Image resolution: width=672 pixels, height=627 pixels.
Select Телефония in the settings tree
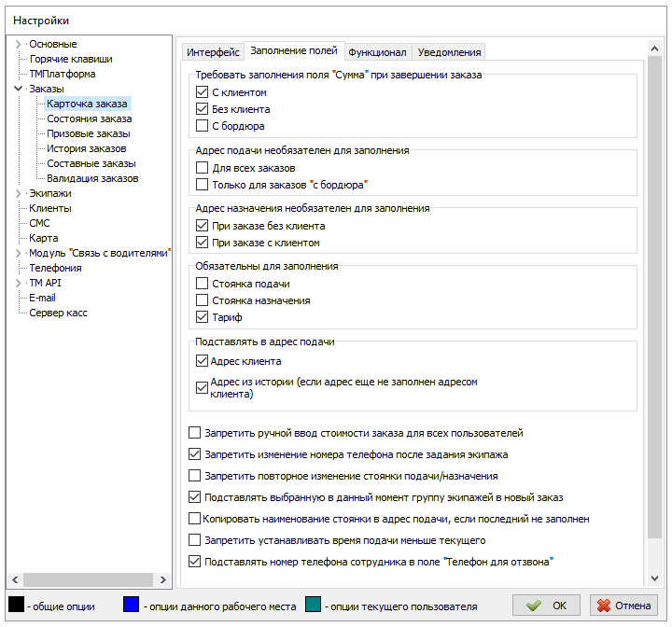pos(55,268)
